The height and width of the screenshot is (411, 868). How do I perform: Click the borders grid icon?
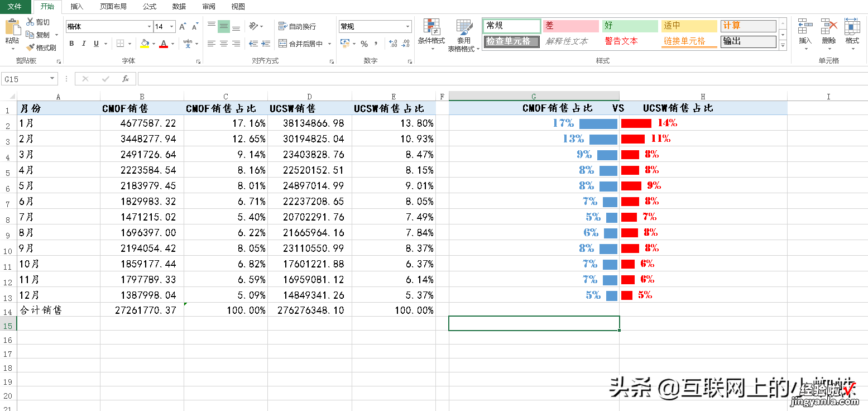(x=121, y=44)
